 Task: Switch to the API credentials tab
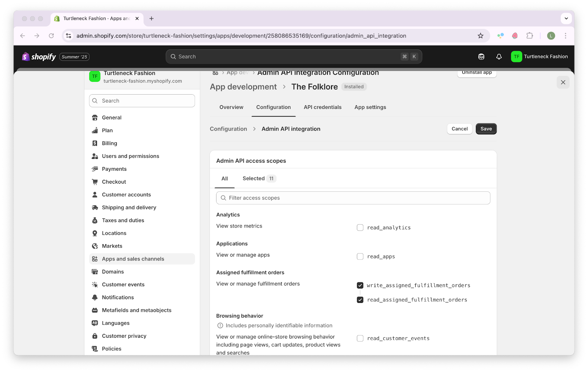point(322,107)
